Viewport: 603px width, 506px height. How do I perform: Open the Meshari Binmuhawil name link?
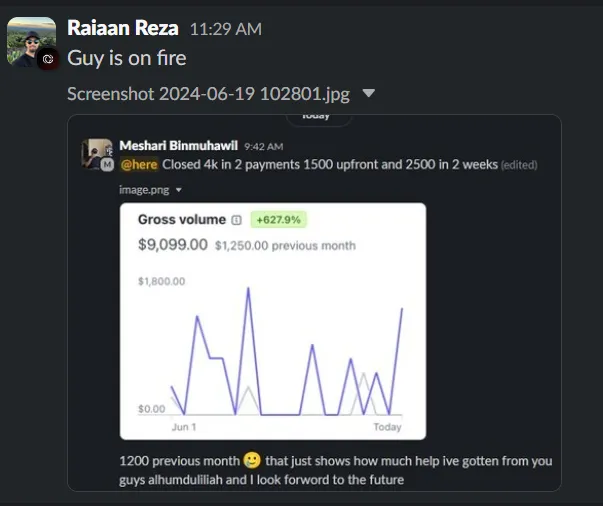(178, 146)
